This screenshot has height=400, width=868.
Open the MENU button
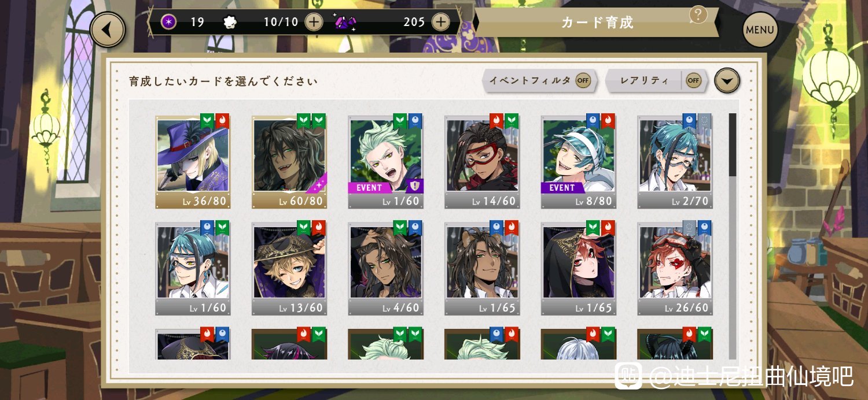pyautogui.click(x=760, y=29)
